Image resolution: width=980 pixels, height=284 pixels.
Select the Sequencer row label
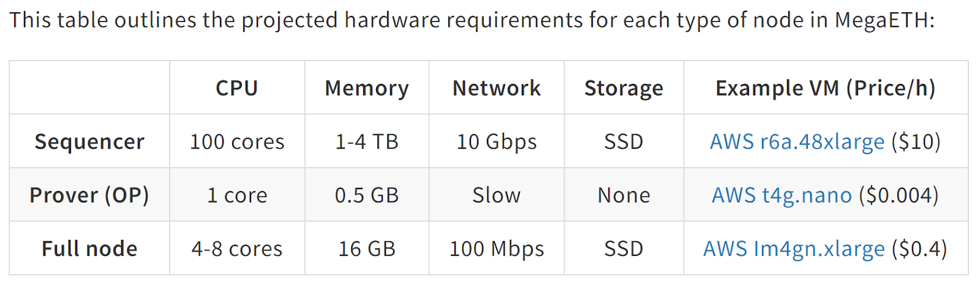click(89, 142)
